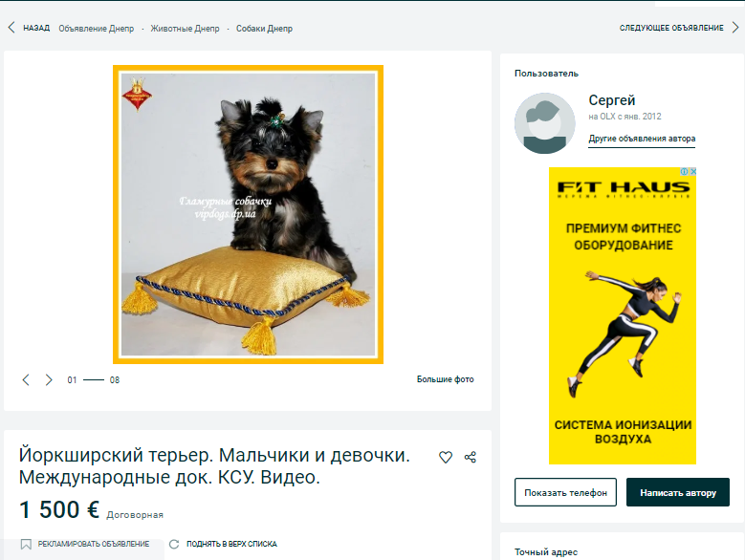Open the Собаки Днепр breadcrumb

click(264, 29)
